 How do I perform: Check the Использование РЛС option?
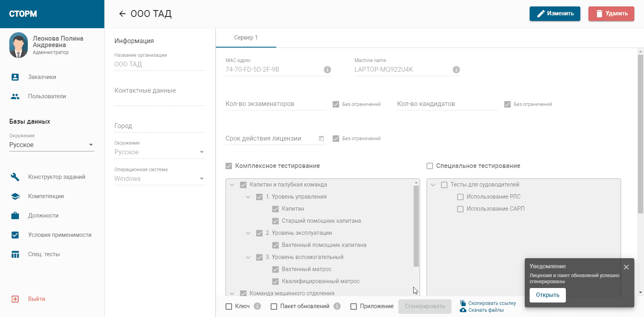(x=460, y=197)
